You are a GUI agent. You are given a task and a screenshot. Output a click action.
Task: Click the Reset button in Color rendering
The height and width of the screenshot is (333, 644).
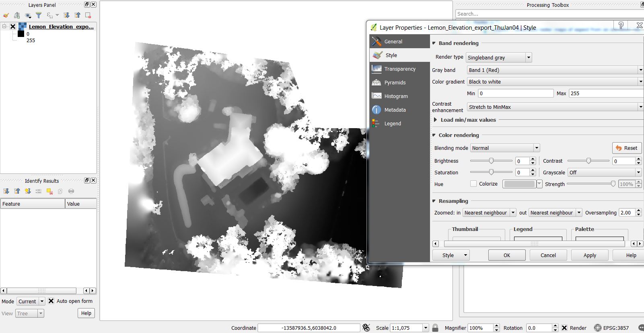pos(627,148)
